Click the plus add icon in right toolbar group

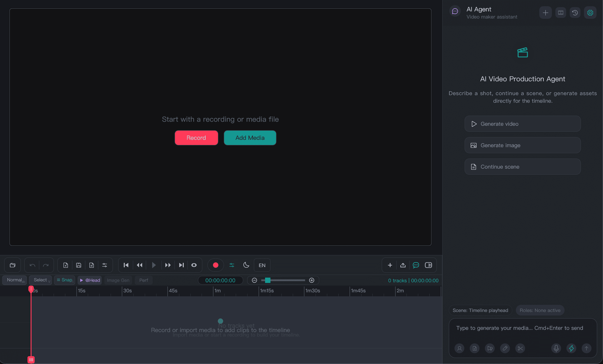[390, 265]
